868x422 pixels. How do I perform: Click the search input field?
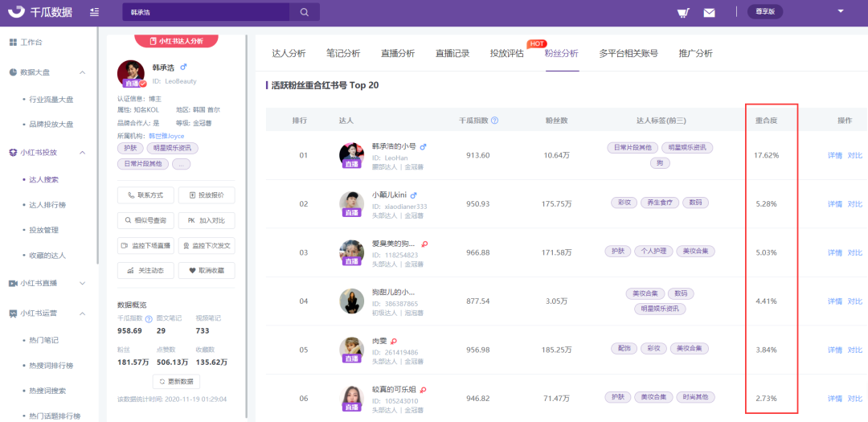[206, 12]
